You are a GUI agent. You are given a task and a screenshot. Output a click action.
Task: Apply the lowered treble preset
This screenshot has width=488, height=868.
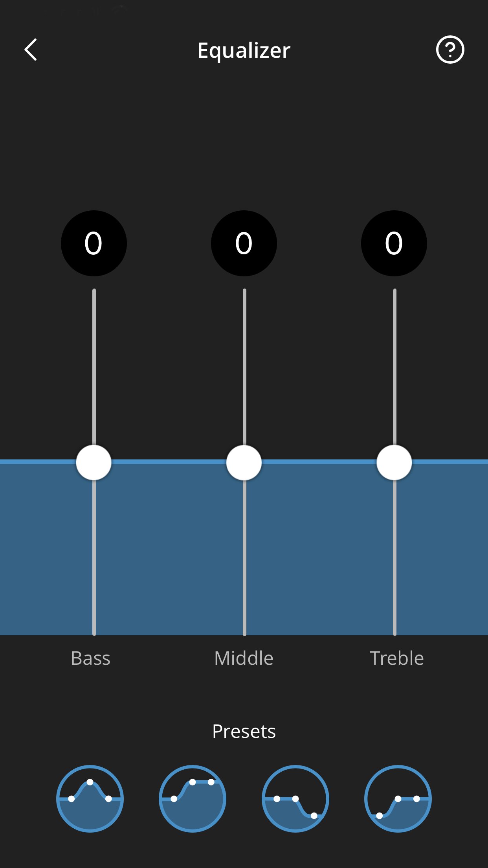pos(295,798)
